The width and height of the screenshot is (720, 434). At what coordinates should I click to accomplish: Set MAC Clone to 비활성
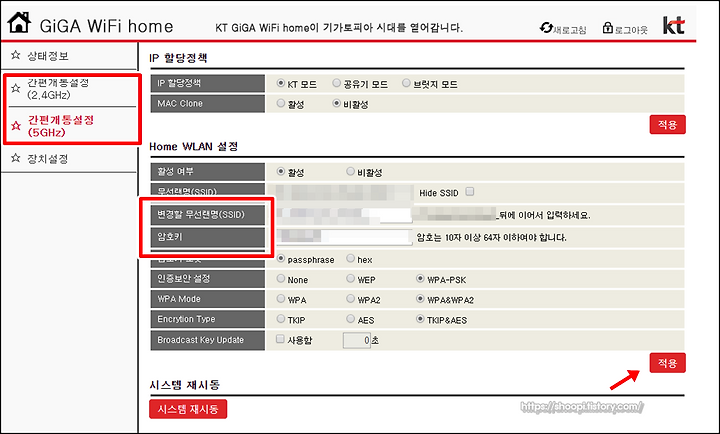[x=337, y=103]
